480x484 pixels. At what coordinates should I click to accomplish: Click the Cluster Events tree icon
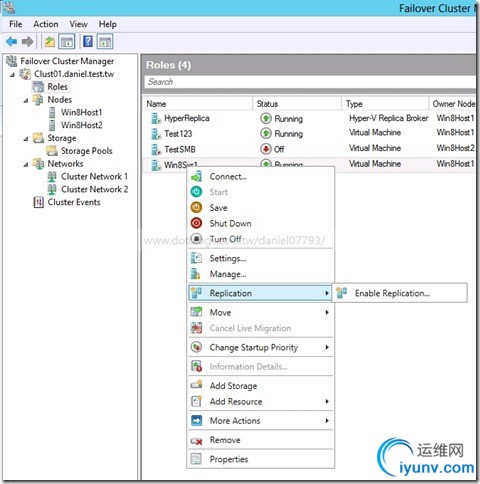[39, 202]
